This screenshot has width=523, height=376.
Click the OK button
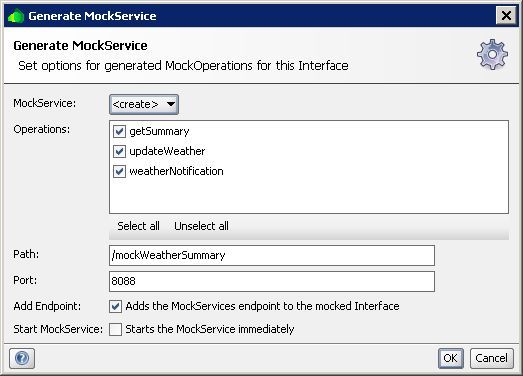pos(451,358)
